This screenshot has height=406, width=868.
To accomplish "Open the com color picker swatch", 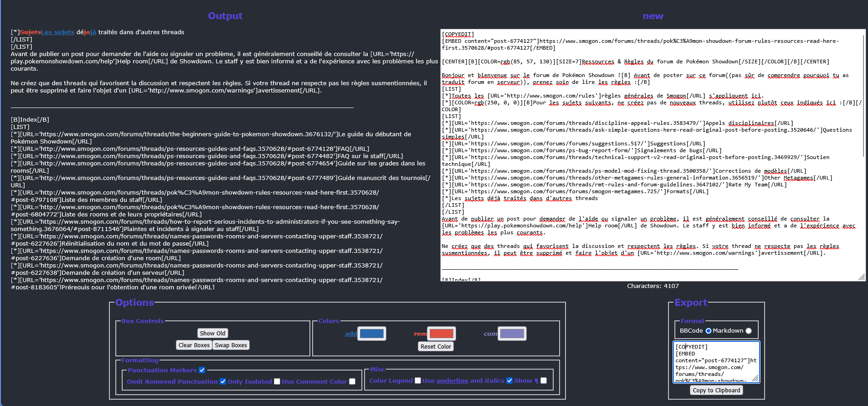I will (x=512, y=334).
